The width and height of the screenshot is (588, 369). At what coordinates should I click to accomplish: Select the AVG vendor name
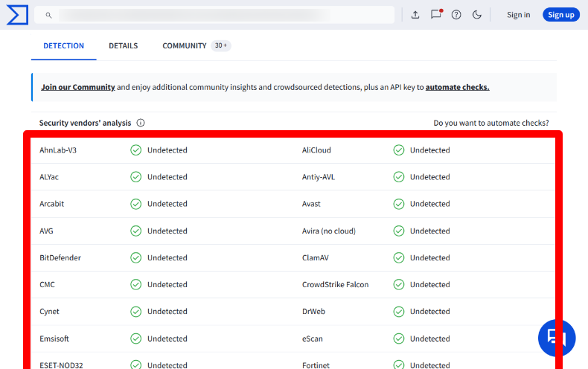[x=46, y=231]
